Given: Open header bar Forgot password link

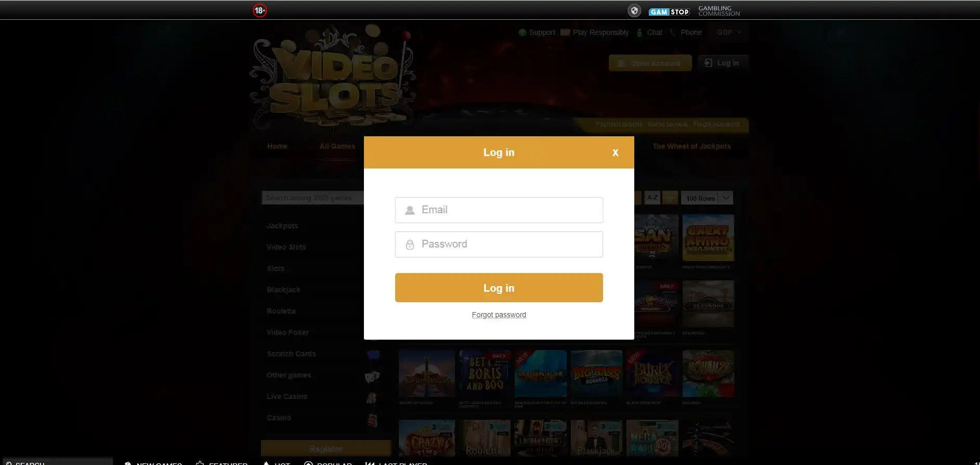Looking at the screenshot, I should (x=716, y=124).
